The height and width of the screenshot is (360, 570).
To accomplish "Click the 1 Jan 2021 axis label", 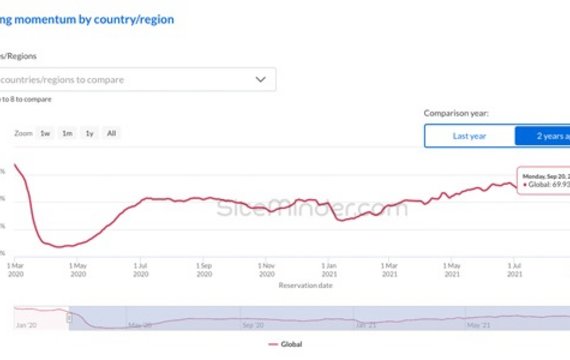I will tap(329, 270).
